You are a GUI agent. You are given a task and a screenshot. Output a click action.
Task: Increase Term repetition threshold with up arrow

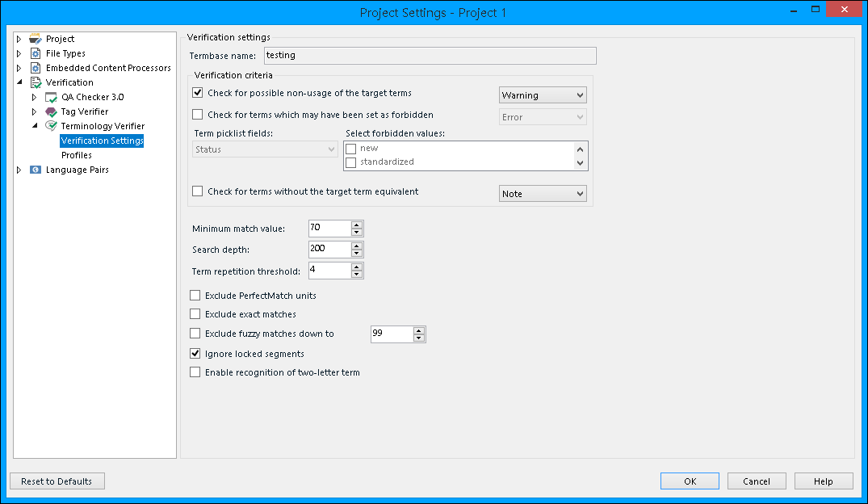pos(357,267)
